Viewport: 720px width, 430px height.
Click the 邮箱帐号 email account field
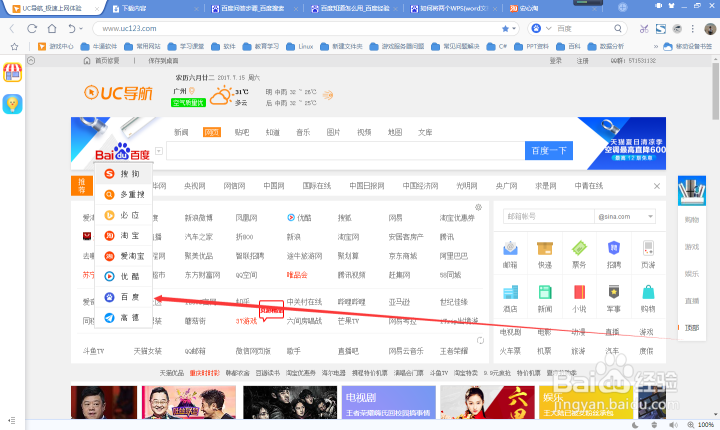(x=548, y=216)
